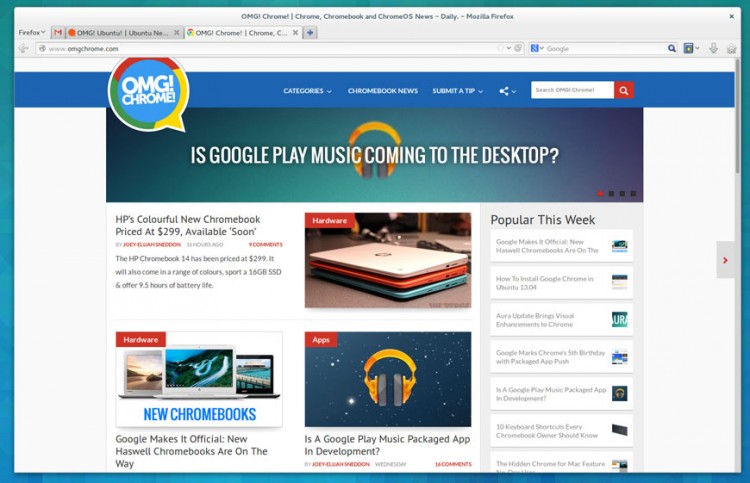Expand the bookmarks button dropdown arrow
The image size is (750, 483).
pos(697,48)
